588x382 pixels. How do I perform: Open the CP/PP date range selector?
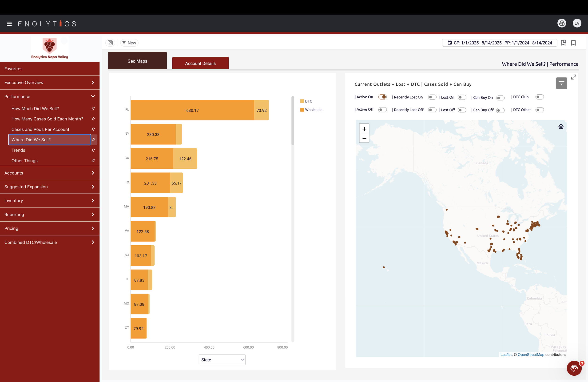point(500,43)
